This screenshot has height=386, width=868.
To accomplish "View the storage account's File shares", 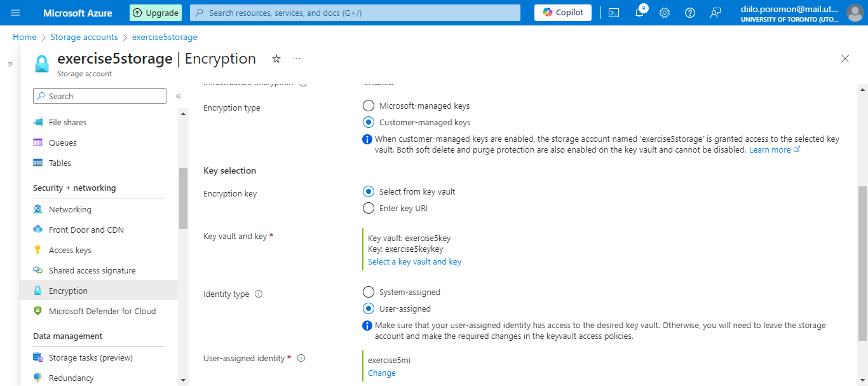I will (68, 121).
